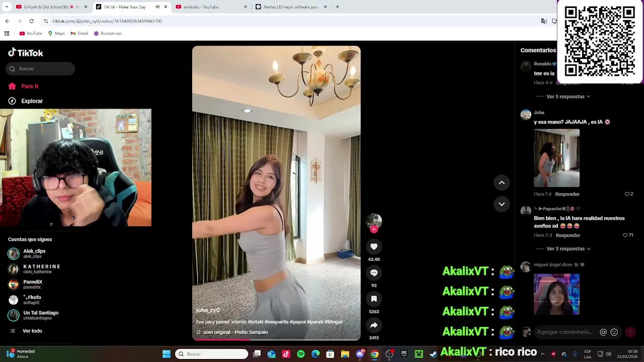Open john_cy0 profile from video caption

208,310
